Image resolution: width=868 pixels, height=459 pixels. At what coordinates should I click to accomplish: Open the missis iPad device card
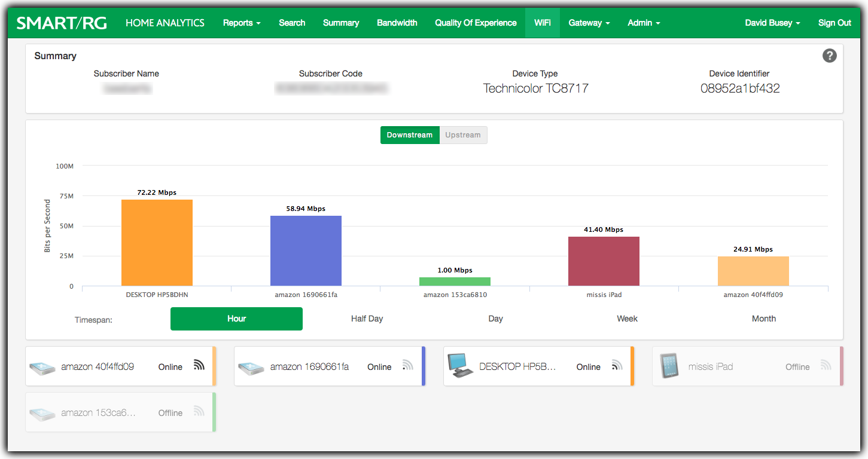pyautogui.click(x=748, y=366)
